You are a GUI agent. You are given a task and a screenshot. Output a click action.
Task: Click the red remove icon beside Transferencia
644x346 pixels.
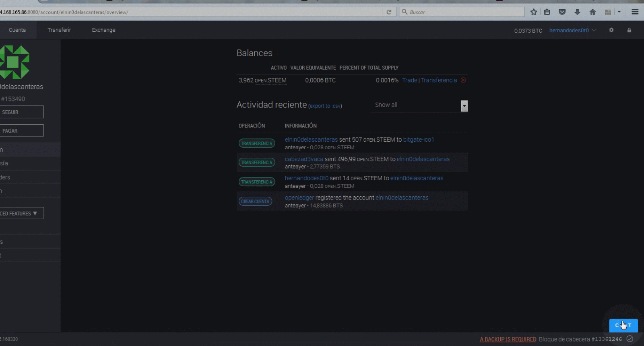point(463,80)
